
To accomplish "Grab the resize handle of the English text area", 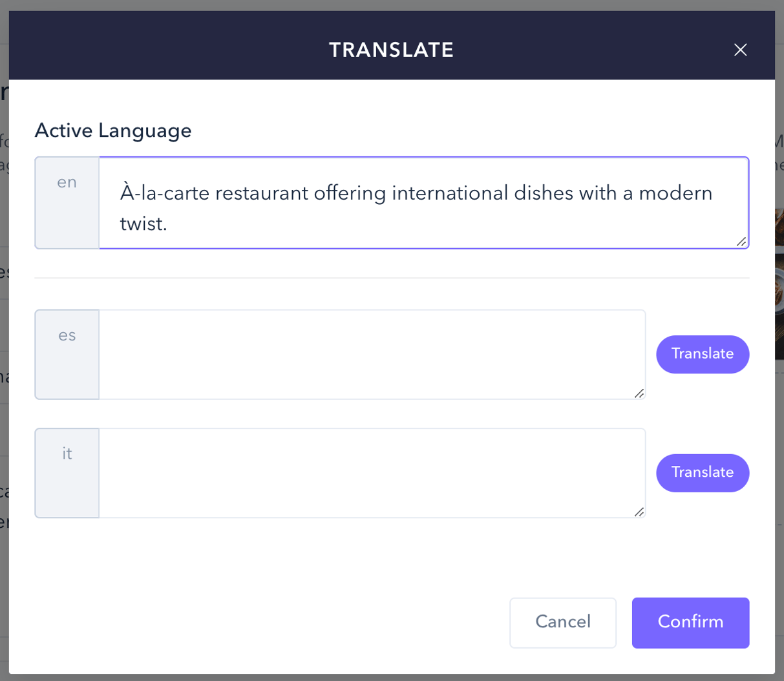I will (741, 242).
